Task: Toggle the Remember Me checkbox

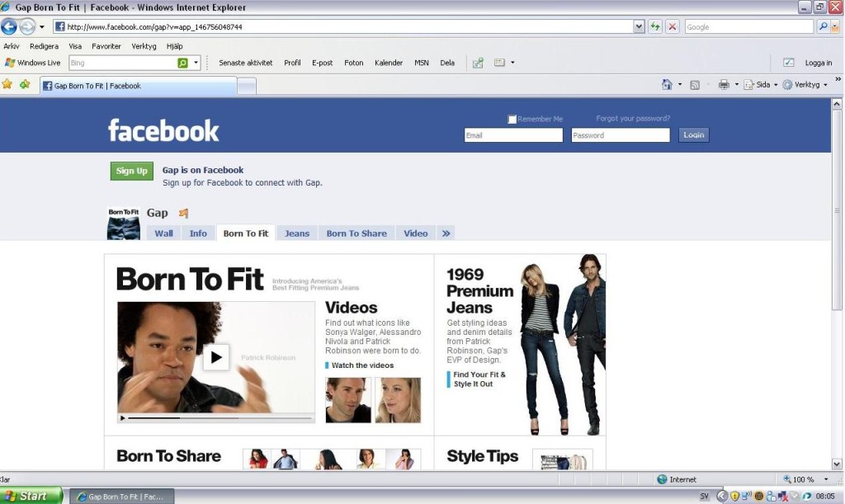Action: click(x=512, y=119)
